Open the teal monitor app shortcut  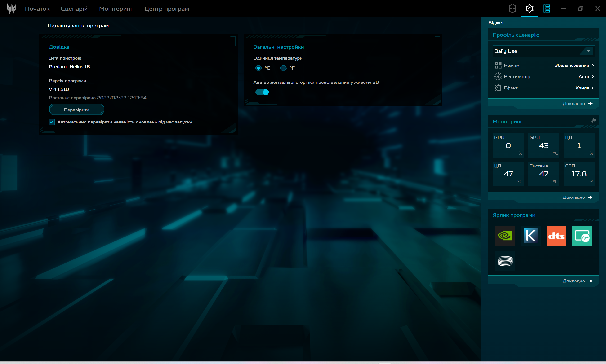(582, 236)
